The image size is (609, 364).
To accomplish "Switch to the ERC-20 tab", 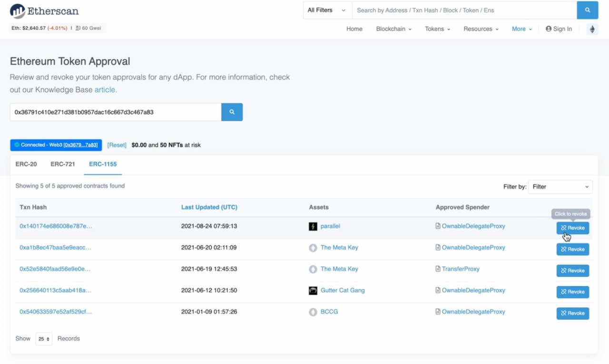I will (26, 164).
